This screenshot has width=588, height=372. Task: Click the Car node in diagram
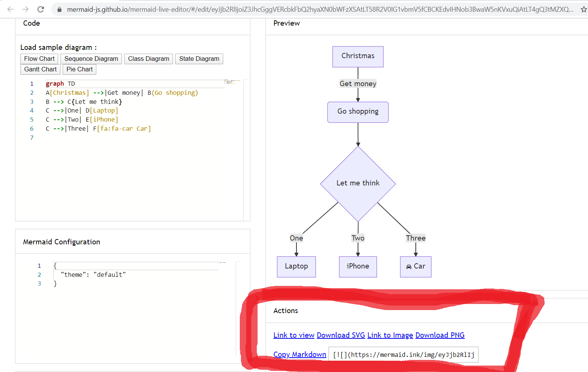(415, 267)
